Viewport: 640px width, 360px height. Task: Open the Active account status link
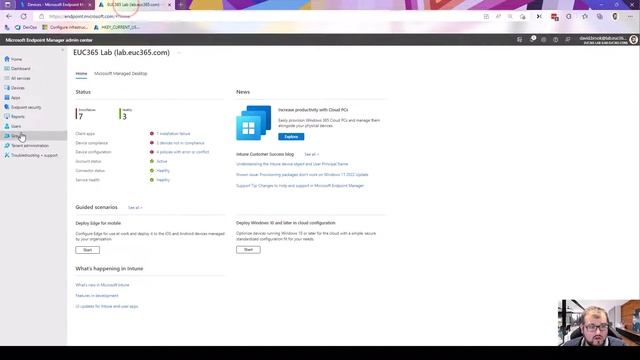162,161
